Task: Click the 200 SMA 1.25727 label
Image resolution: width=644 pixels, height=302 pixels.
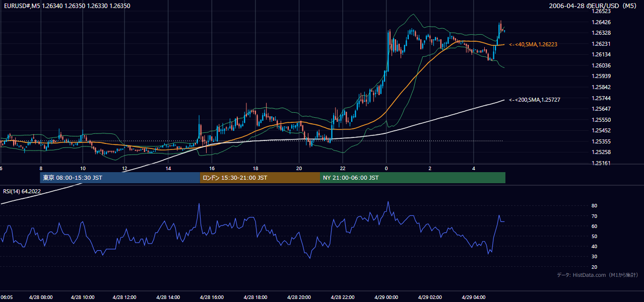Action: pyautogui.click(x=535, y=100)
